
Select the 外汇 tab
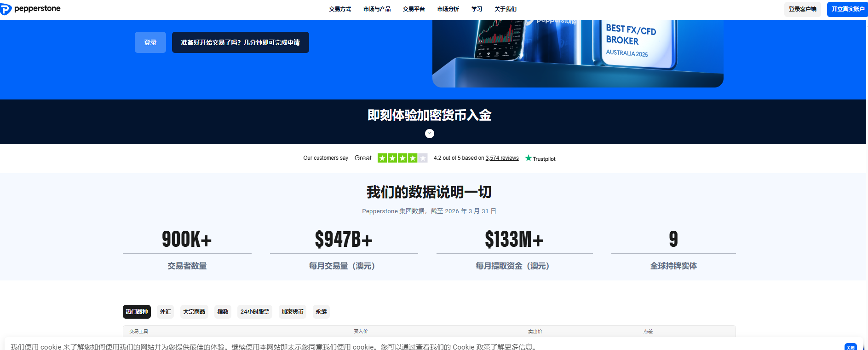point(165,312)
